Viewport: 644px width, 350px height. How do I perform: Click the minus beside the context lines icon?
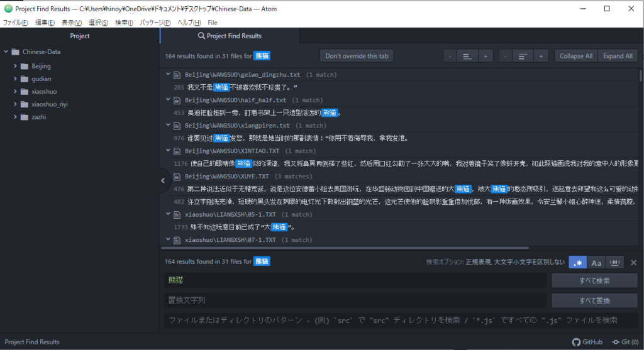point(450,56)
